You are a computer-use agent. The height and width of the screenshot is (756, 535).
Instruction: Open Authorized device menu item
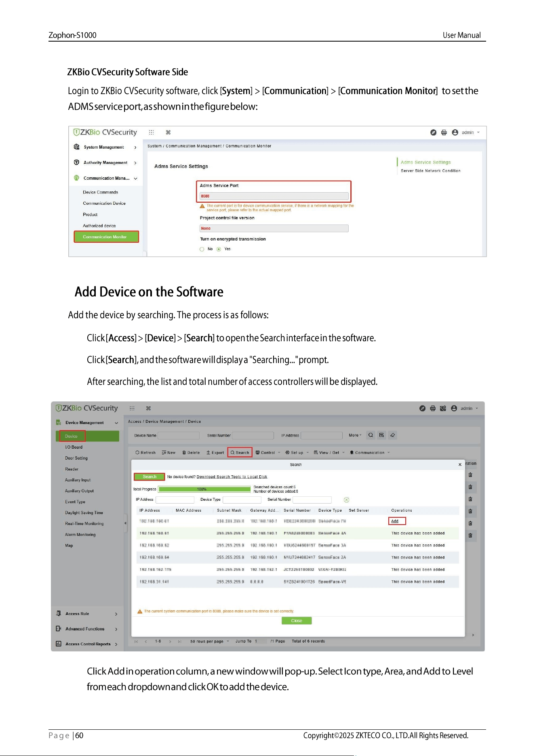[99, 226]
